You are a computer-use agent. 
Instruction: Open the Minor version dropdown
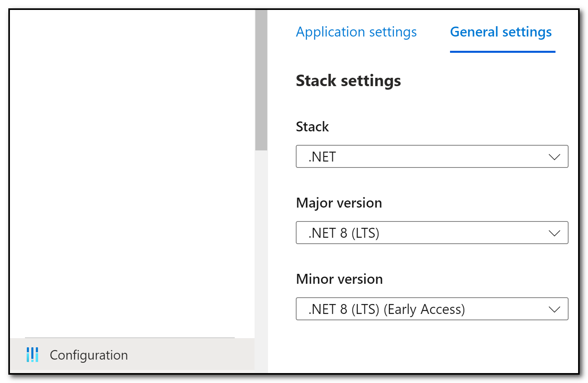coord(432,309)
